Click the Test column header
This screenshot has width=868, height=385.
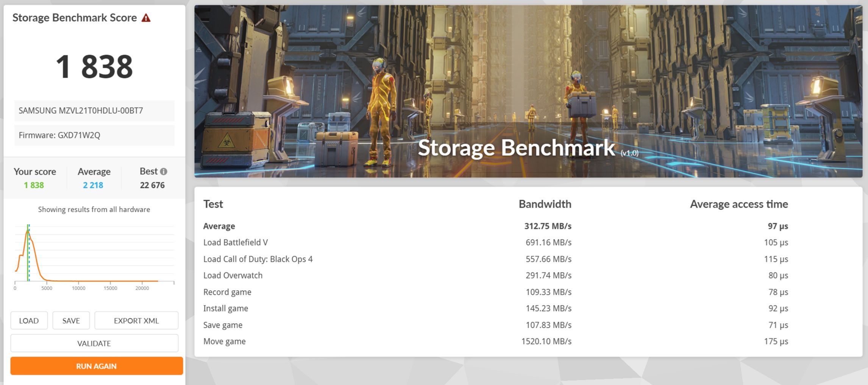coord(213,204)
